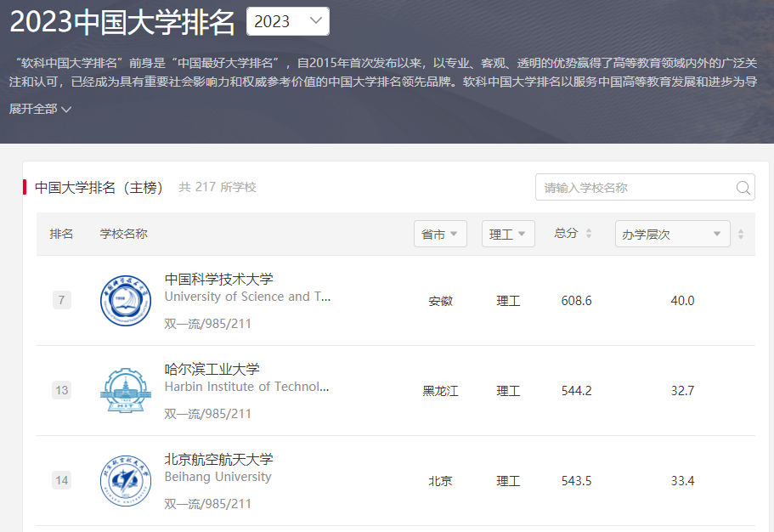Expand full description via 展开全部
774x532 pixels.
pyautogui.click(x=40, y=109)
